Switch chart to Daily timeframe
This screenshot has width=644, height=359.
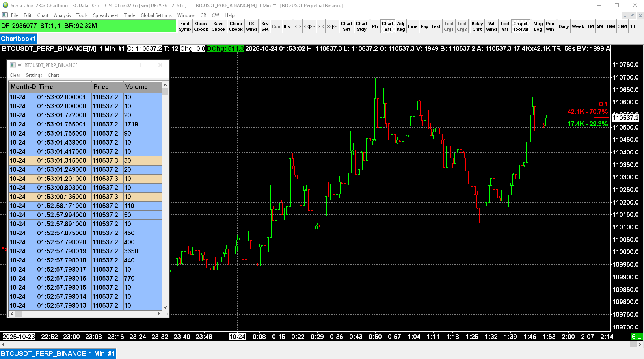pyautogui.click(x=564, y=26)
